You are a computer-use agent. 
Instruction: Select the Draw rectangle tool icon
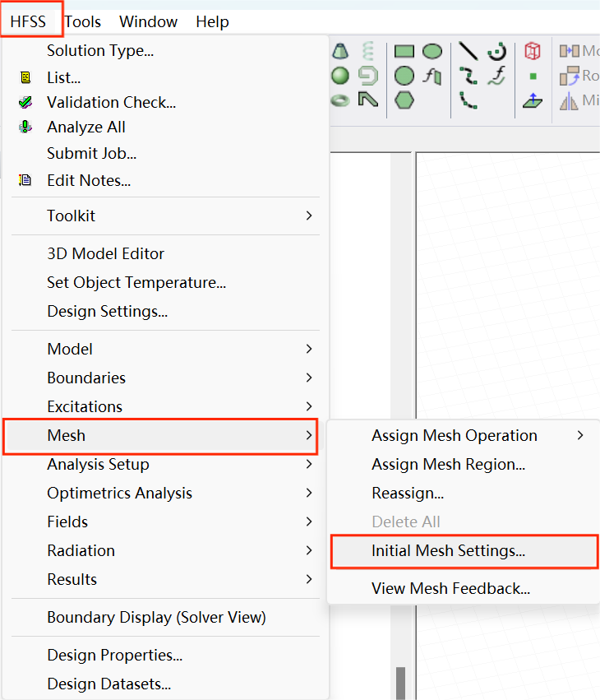click(x=404, y=51)
